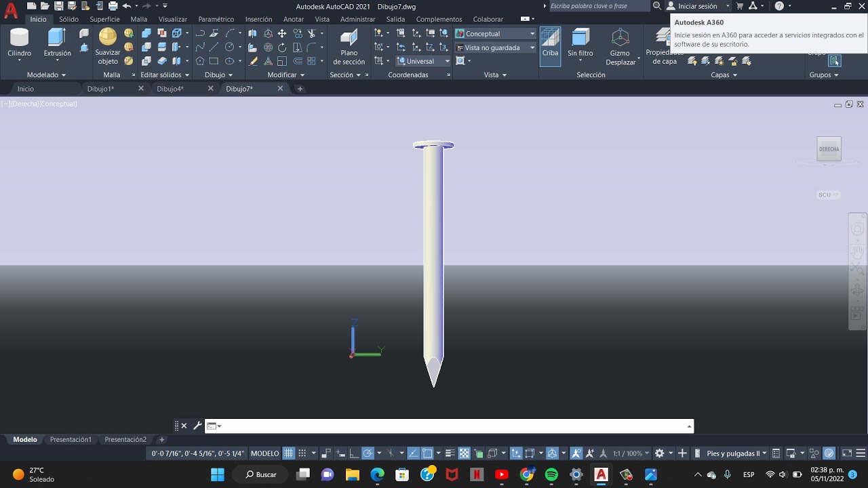Click the solid Union icon in Editar sólidos
Screen dimensions: 868x488
146,33
